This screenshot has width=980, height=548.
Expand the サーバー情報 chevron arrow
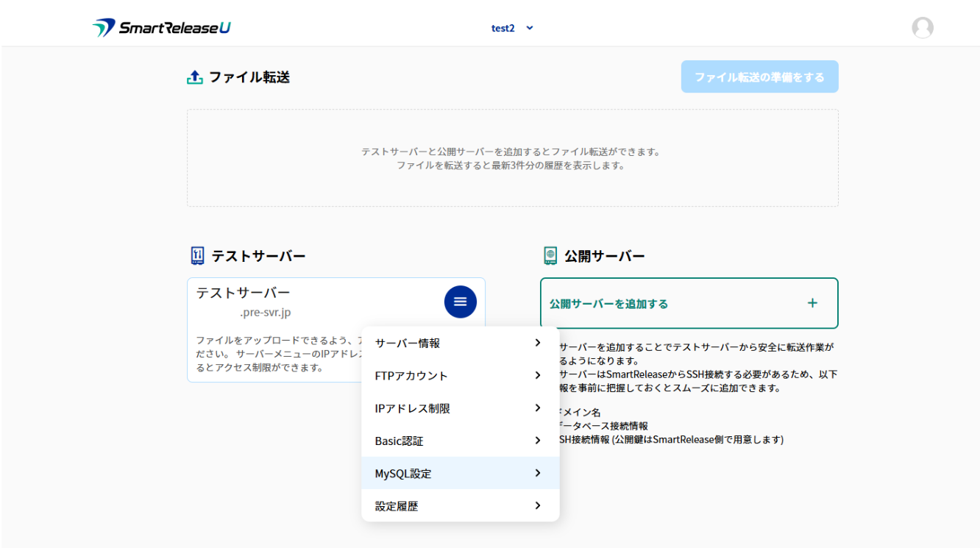coord(538,343)
